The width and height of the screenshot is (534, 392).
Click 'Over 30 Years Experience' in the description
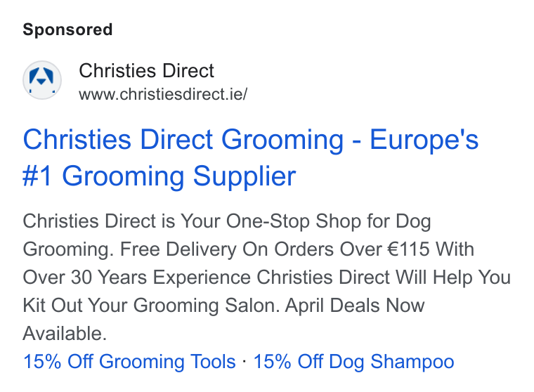tap(136, 277)
